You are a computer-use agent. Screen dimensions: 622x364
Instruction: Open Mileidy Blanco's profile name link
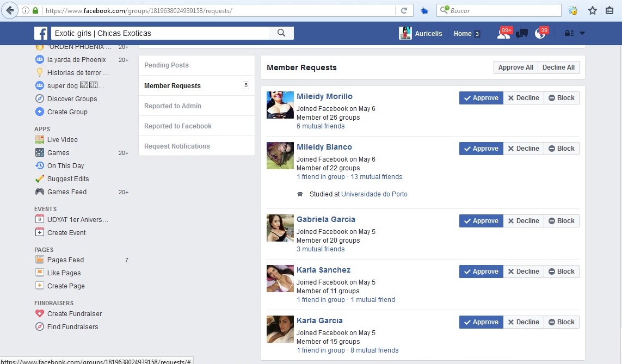[x=324, y=147]
